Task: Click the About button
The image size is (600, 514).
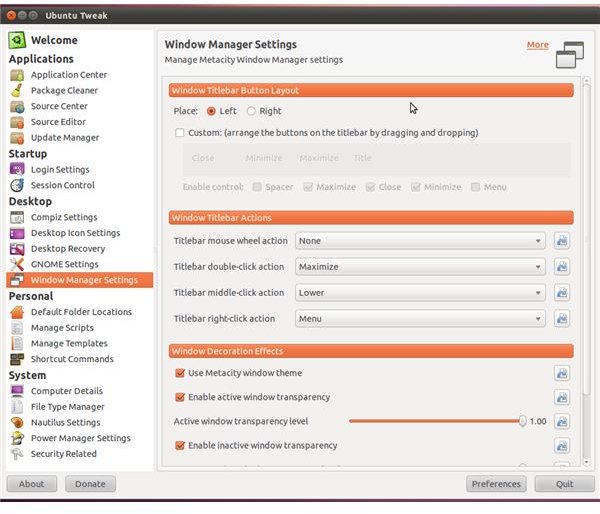Action: point(32,484)
